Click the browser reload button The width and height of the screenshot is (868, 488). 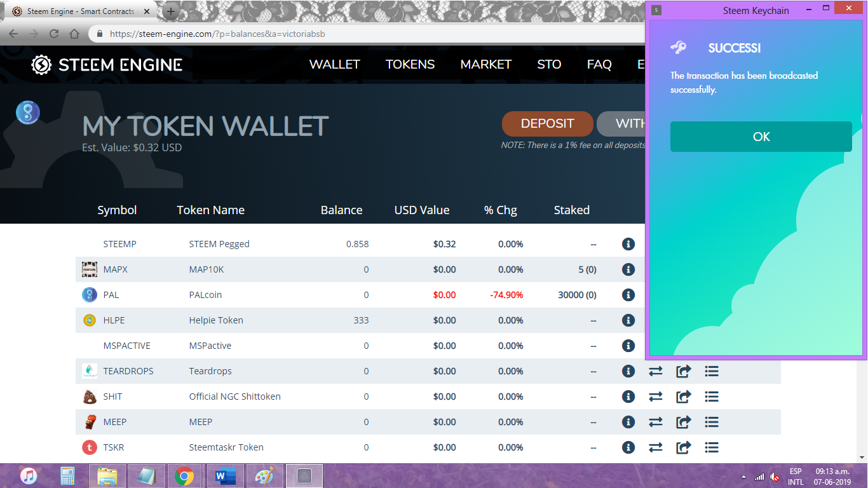pos(54,34)
